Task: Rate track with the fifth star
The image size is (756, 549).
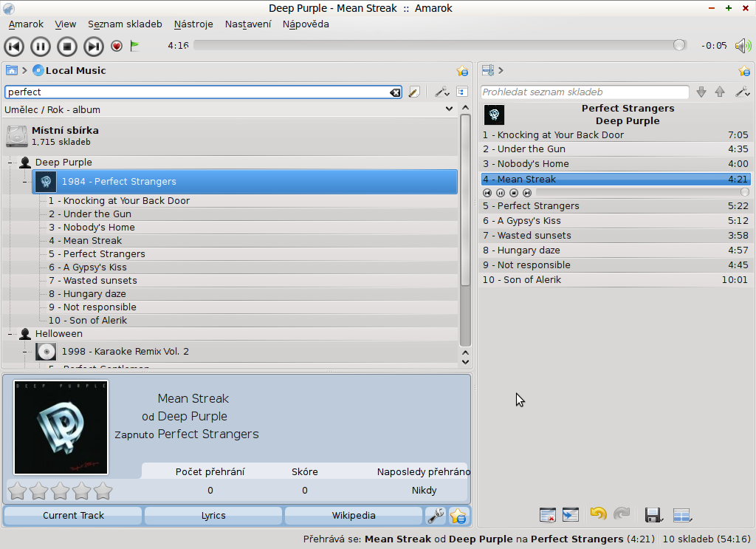Action: (103, 491)
